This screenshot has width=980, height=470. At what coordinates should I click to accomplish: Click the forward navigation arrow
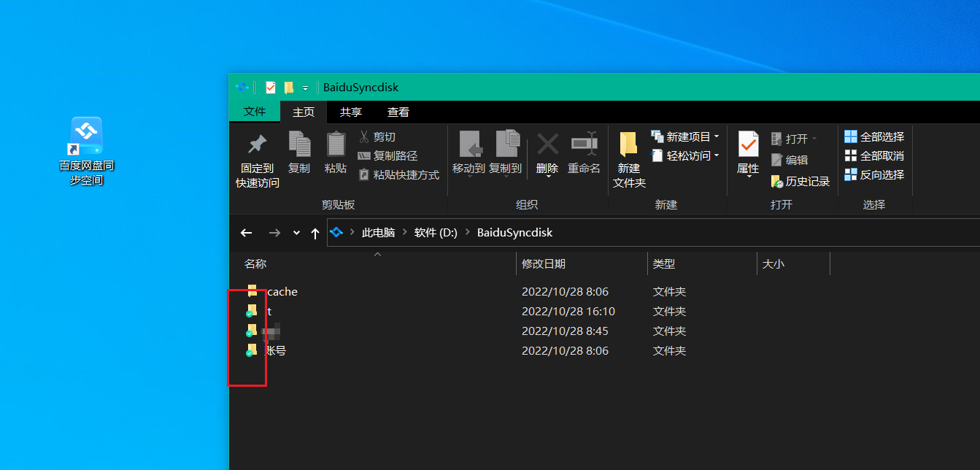(274, 233)
